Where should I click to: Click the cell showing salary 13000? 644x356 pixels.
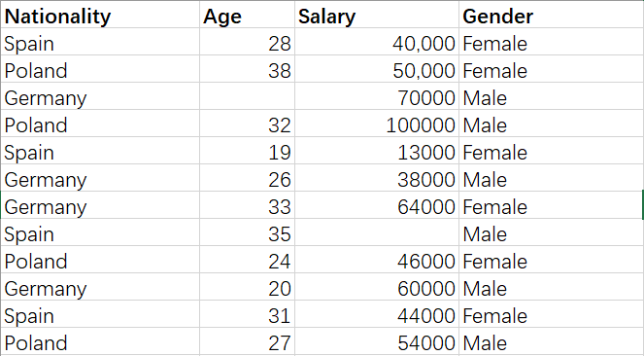(x=377, y=151)
